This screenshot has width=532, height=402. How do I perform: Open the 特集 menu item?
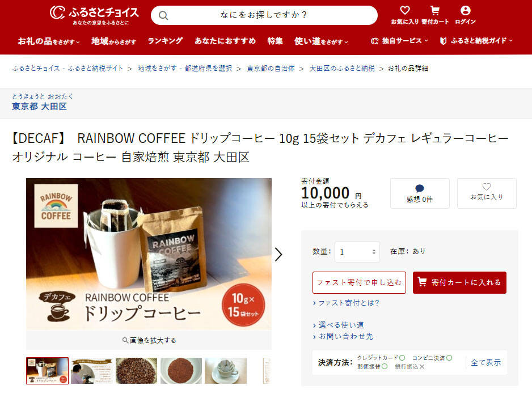(275, 41)
